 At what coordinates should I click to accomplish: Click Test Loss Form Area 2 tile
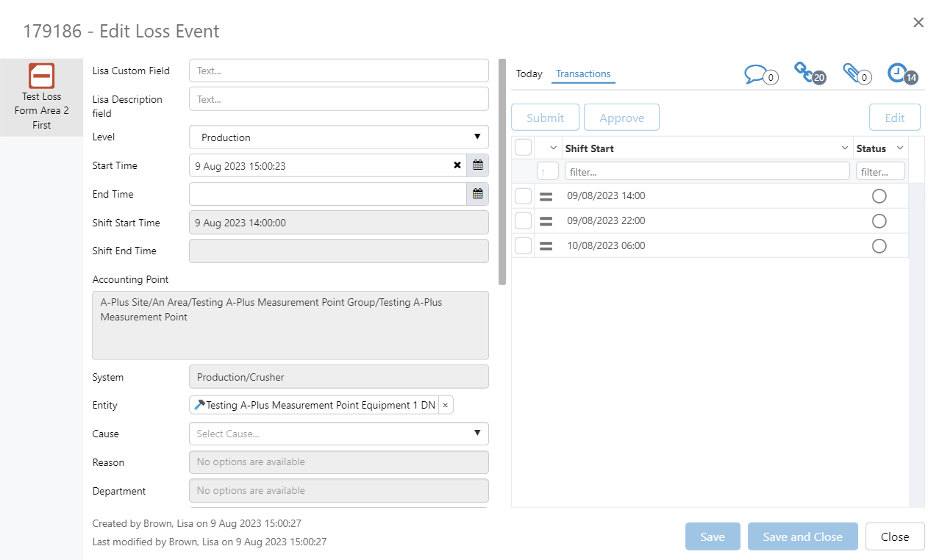pos(42,97)
